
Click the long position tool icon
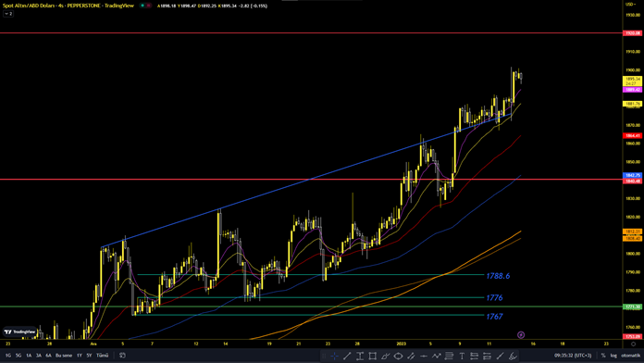(x=475, y=356)
